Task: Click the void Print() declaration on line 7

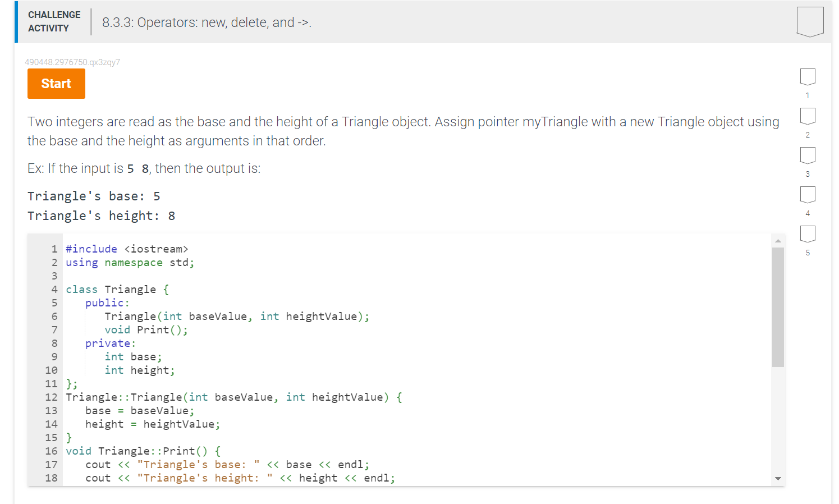Action: [146, 329]
